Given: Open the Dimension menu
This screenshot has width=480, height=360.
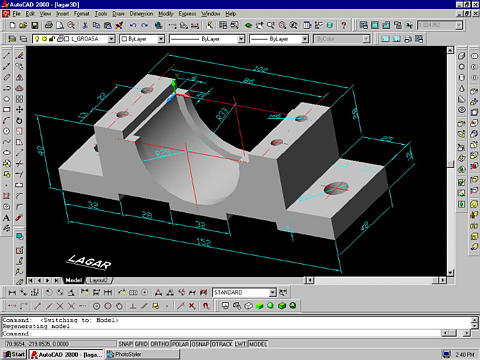Looking at the screenshot, I should (x=141, y=14).
